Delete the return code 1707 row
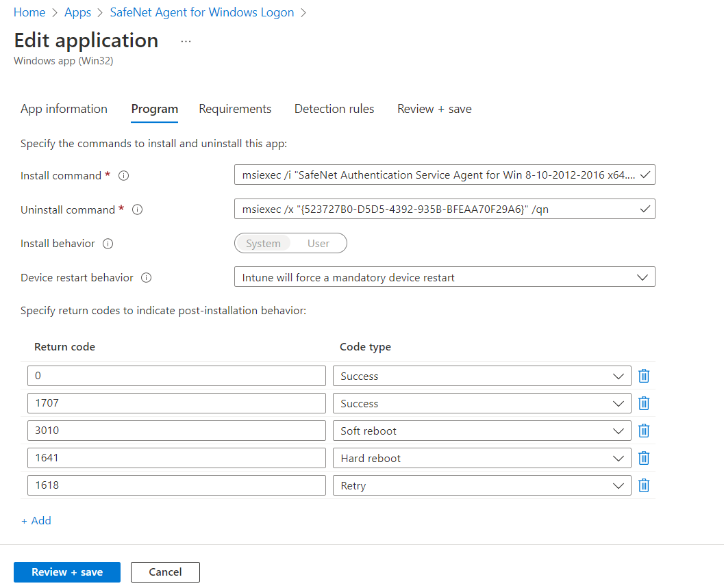The image size is (724, 588). tap(644, 403)
